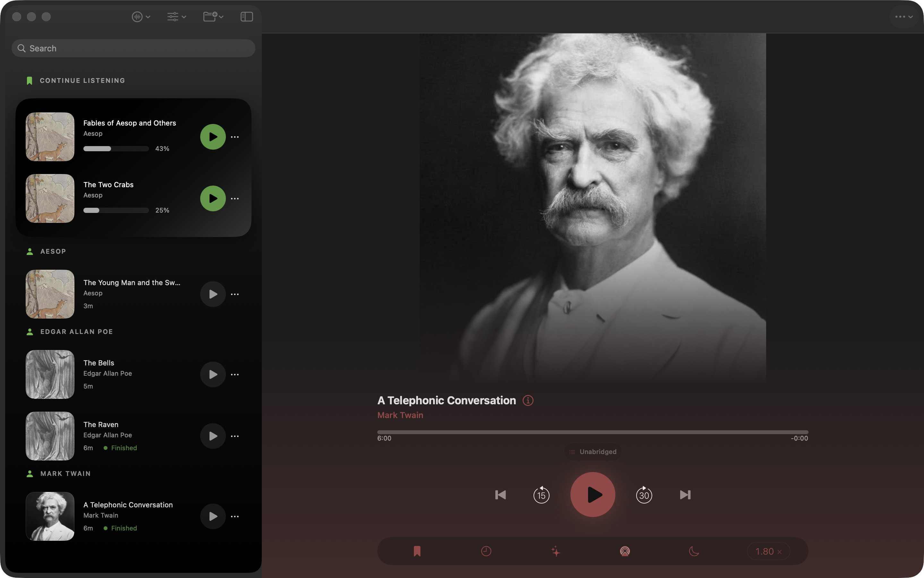Image resolution: width=924 pixels, height=578 pixels.
Task: Open the history clock icon
Action: click(x=486, y=551)
